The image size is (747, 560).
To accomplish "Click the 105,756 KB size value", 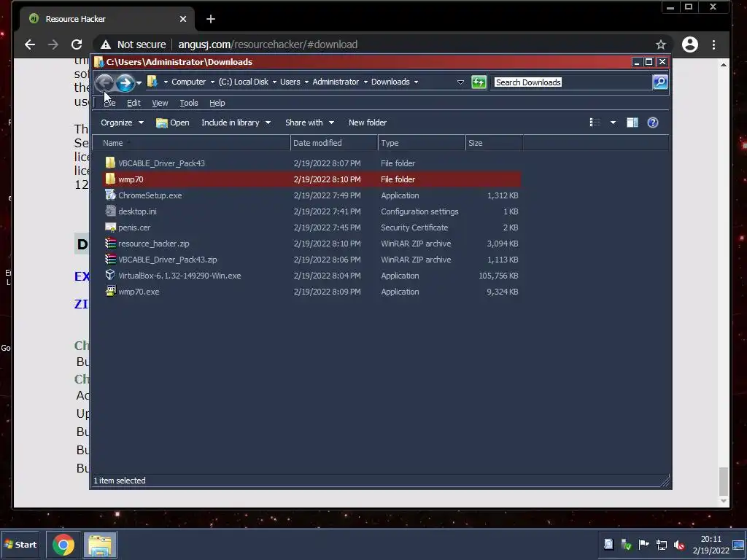I will 498,276.
